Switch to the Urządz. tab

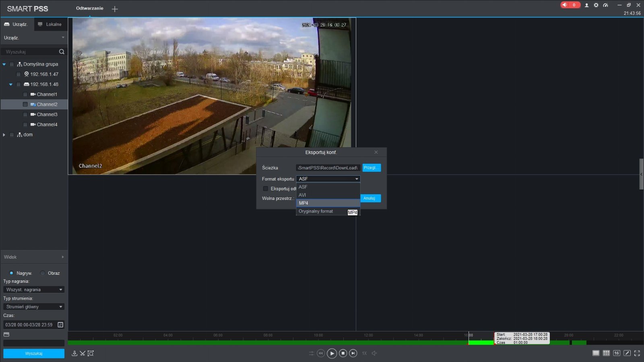[17, 25]
